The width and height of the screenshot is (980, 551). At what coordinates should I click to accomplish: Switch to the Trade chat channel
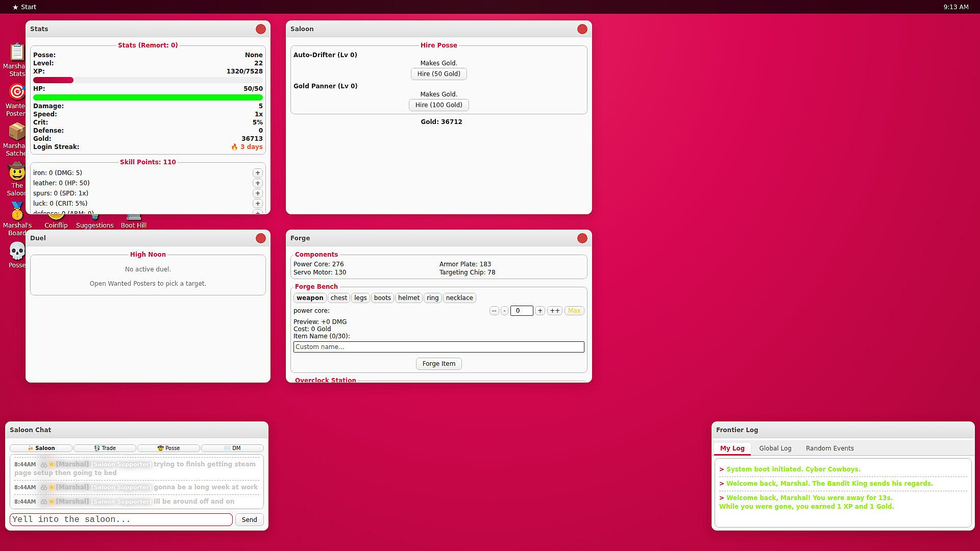[x=105, y=448]
